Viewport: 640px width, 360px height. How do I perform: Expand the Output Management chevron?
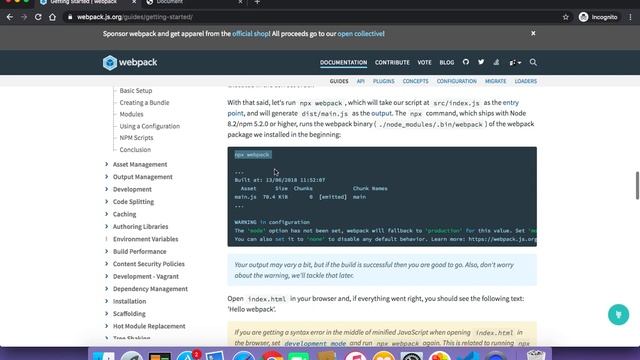coord(107,177)
